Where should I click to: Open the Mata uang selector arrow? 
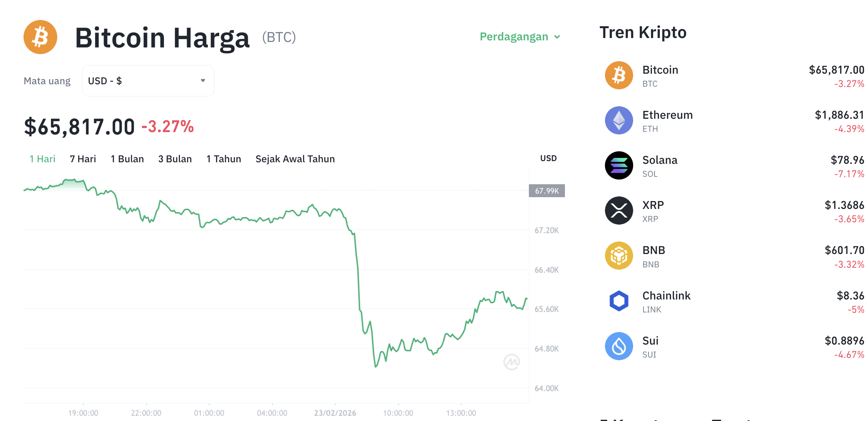point(203,80)
